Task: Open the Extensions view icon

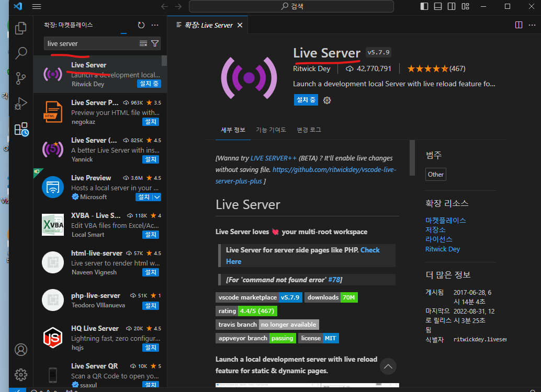Action: pos(21,129)
